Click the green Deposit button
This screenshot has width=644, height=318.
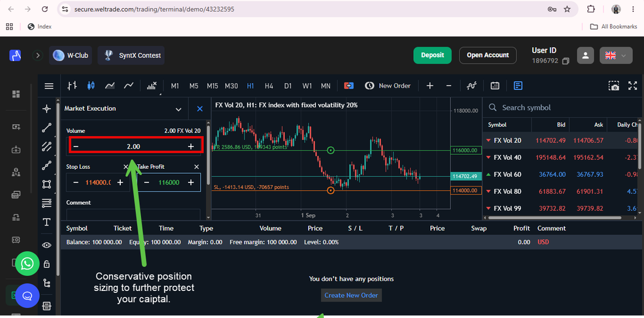click(432, 55)
